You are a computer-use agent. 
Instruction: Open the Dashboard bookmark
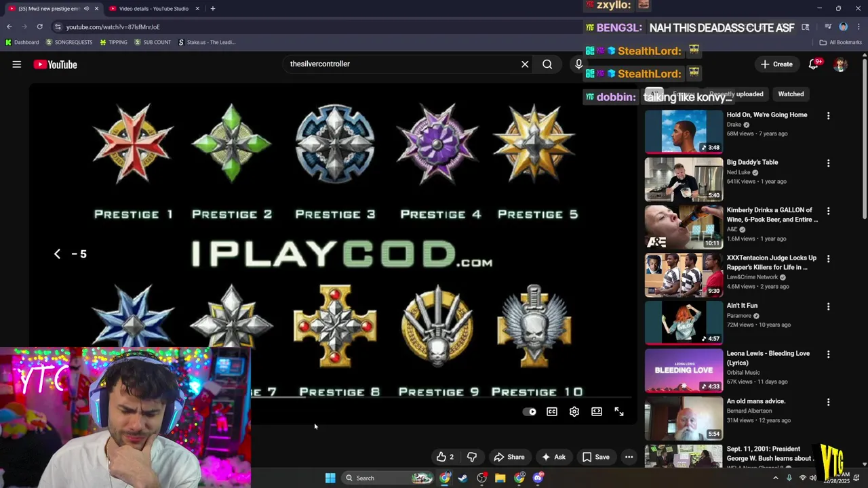coord(22,42)
